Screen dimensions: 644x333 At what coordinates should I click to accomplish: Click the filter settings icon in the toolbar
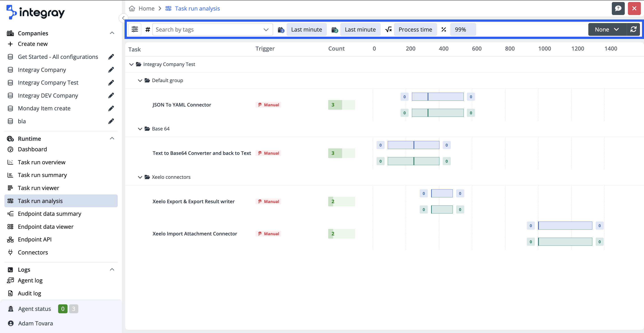point(135,29)
